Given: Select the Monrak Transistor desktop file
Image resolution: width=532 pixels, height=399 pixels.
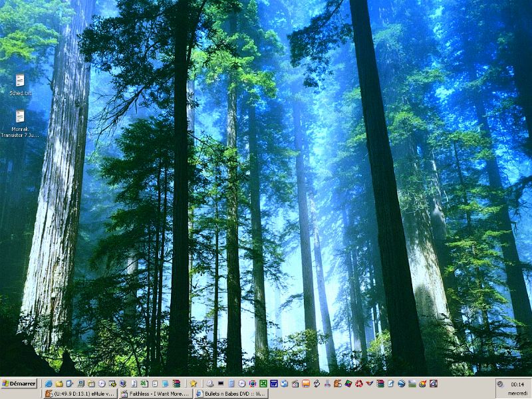Looking at the screenshot, I should click(x=20, y=124).
